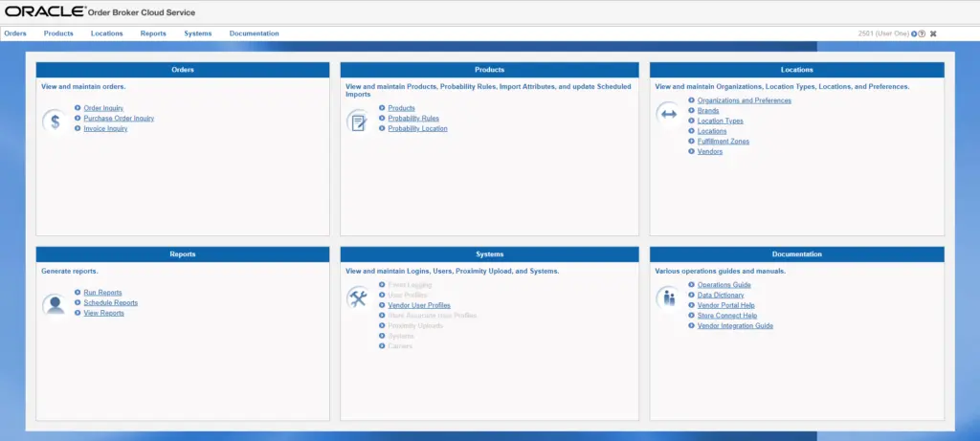Click the greyed-out Proximity Uploads item
This screenshot has height=441, width=980.
point(415,325)
